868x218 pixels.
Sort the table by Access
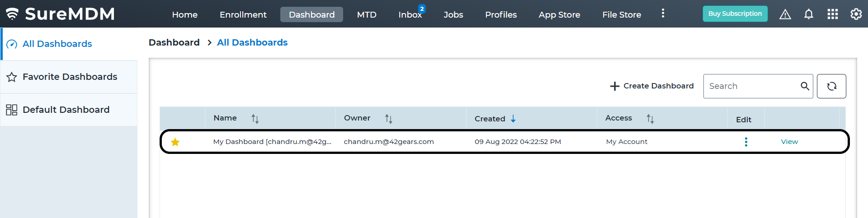650,119
